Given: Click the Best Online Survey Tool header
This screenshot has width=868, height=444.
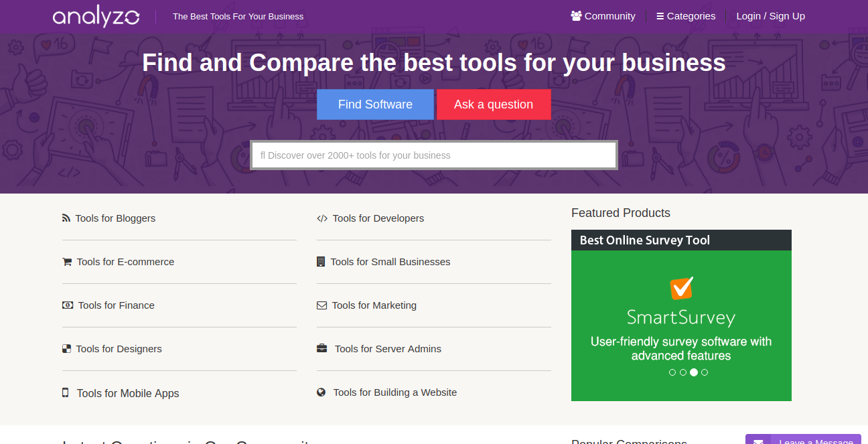Looking at the screenshot, I should [x=681, y=240].
